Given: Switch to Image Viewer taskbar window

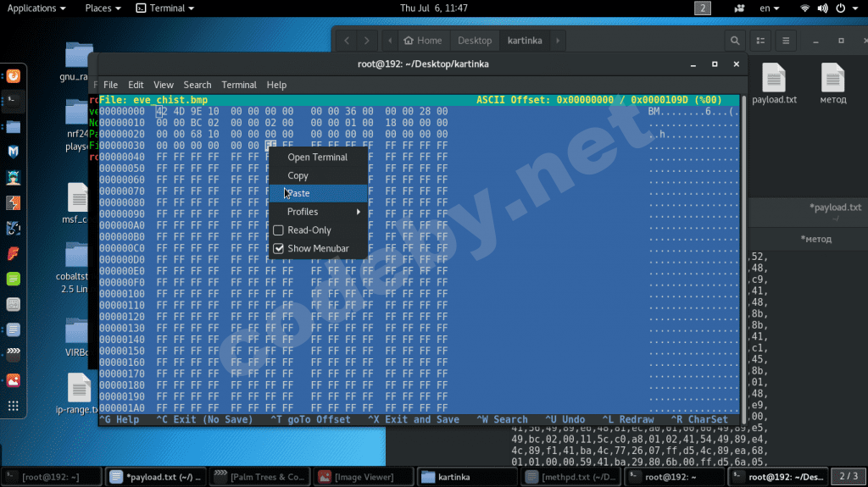Looking at the screenshot, I should pyautogui.click(x=364, y=477).
